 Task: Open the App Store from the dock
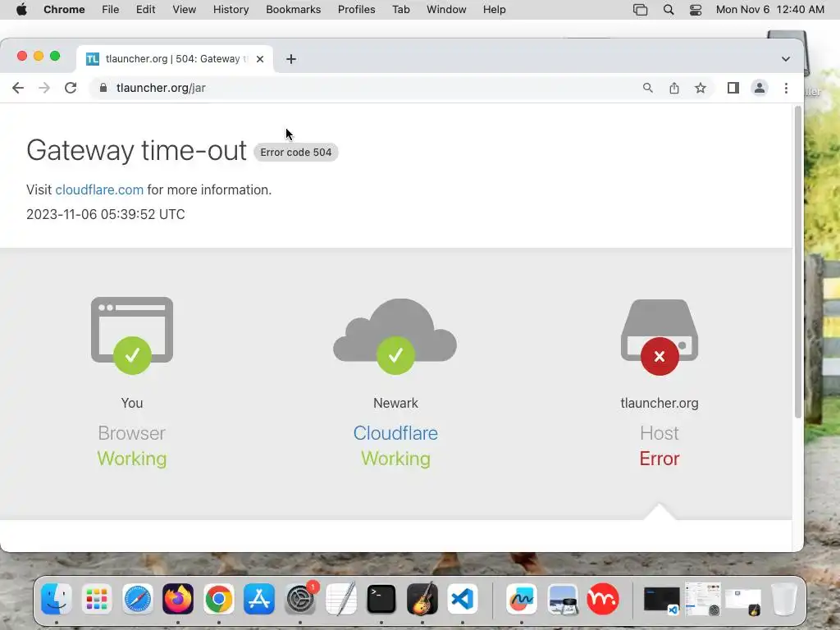(259, 599)
